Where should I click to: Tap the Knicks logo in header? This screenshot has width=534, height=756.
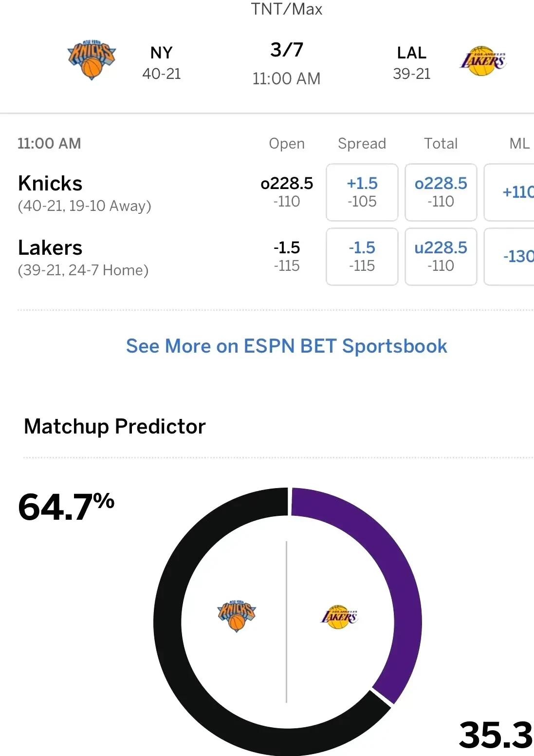click(x=91, y=60)
